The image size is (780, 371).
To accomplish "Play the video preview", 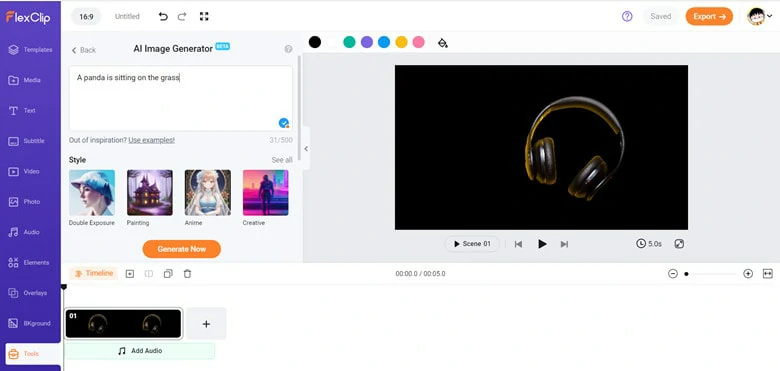I will [542, 244].
